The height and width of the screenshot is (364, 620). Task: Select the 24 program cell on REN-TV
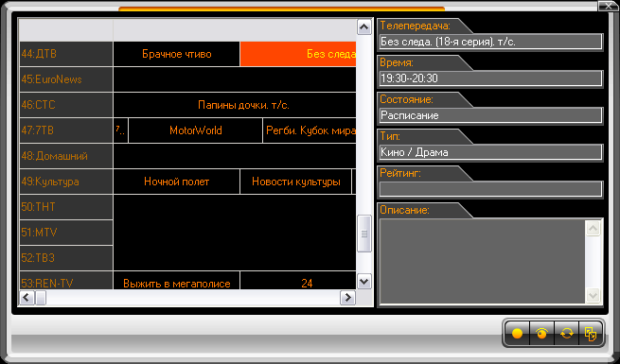tap(298, 280)
